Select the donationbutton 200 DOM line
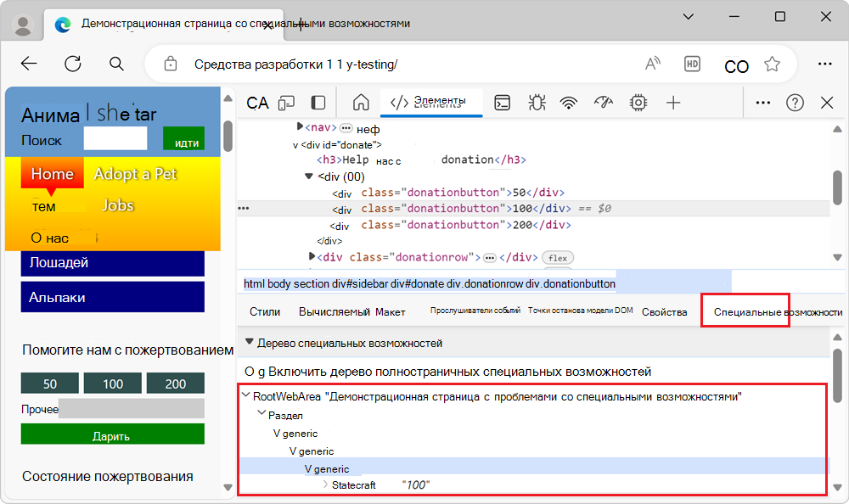The image size is (849, 504). (x=451, y=225)
